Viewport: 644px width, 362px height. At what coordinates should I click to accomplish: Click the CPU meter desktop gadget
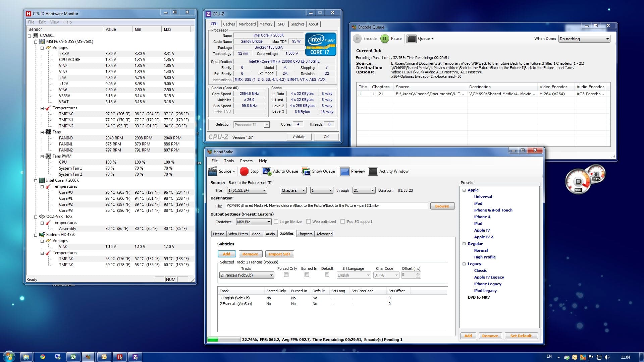point(578,182)
